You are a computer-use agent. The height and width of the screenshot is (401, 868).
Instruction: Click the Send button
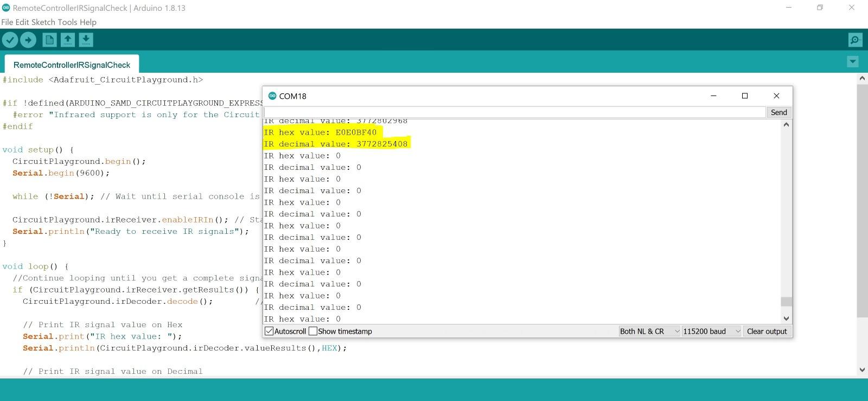pyautogui.click(x=778, y=112)
